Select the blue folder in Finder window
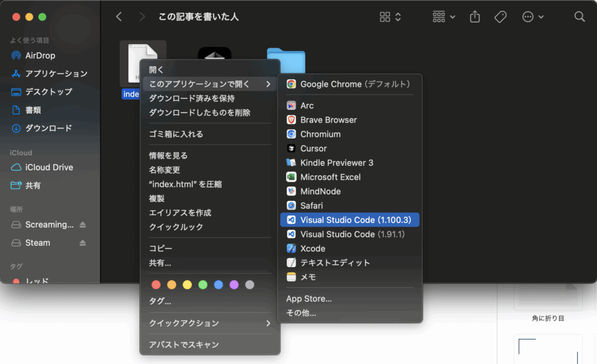The height and width of the screenshot is (364, 597). [286, 61]
